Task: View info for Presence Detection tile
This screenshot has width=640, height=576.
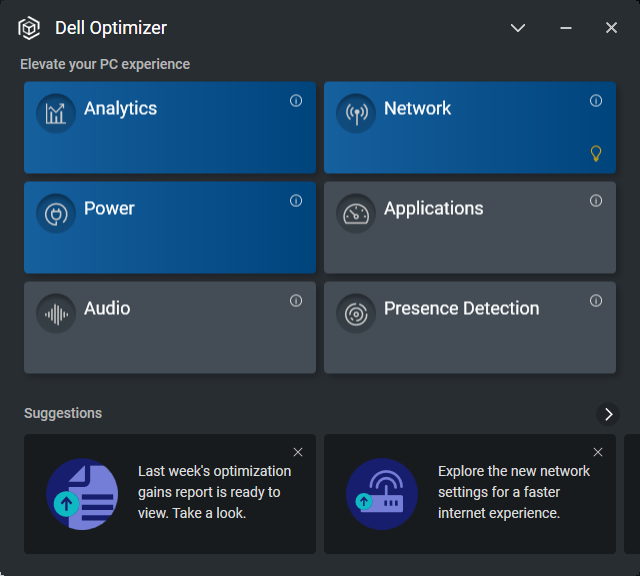Action: click(596, 301)
